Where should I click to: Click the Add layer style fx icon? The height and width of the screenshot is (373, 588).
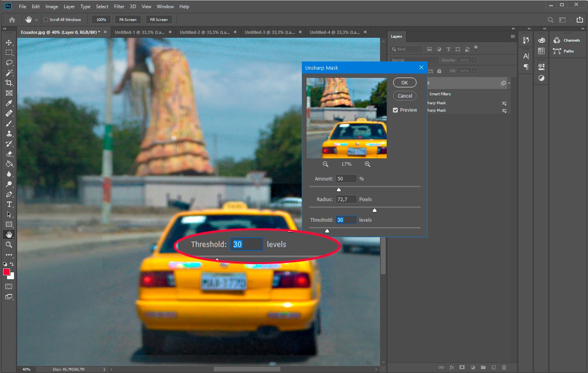(451, 367)
